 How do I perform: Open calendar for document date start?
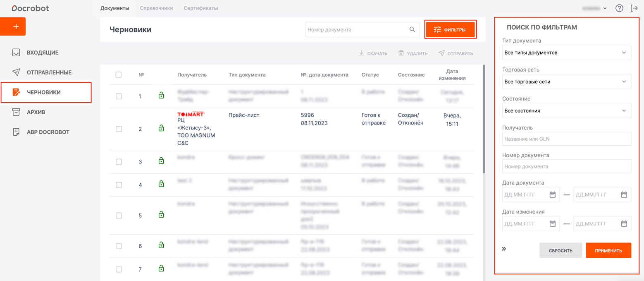point(552,195)
